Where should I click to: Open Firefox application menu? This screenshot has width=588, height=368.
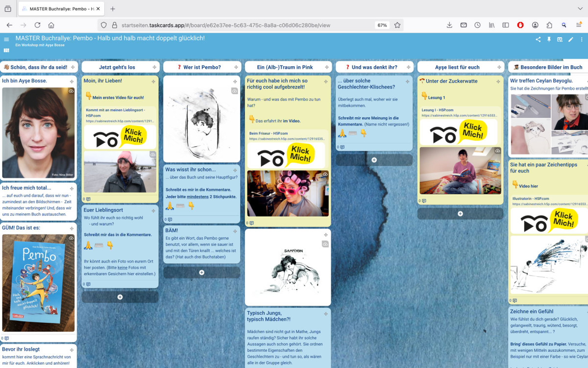(579, 25)
